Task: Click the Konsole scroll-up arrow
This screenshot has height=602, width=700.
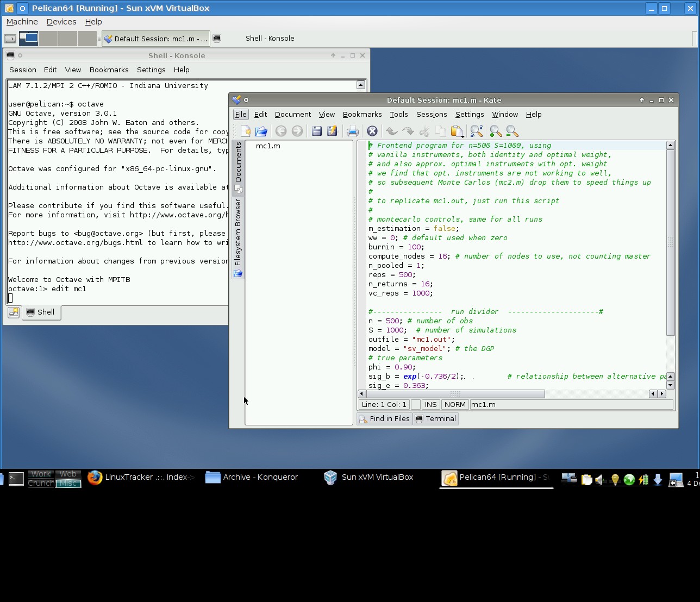Action: click(360, 85)
